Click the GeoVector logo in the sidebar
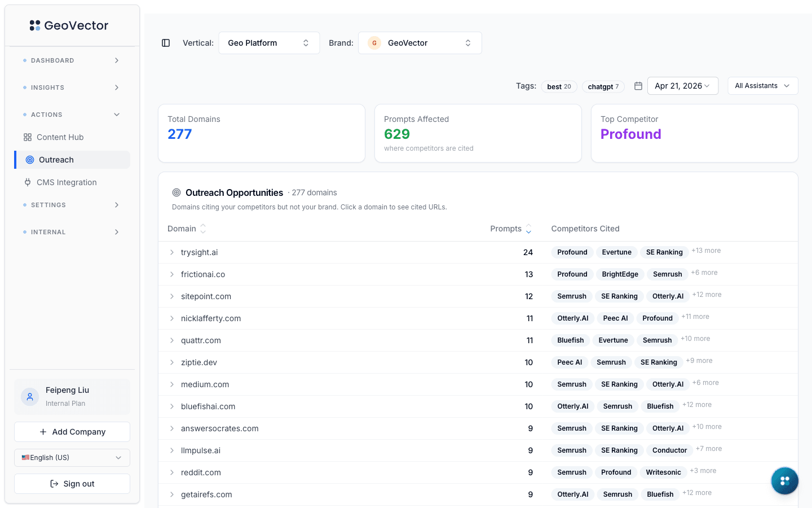The height and width of the screenshot is (508, 812). click(69, 25)
